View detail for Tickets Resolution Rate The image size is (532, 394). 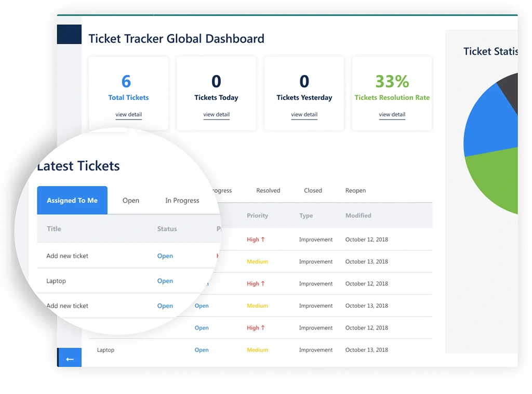(392, 114)
